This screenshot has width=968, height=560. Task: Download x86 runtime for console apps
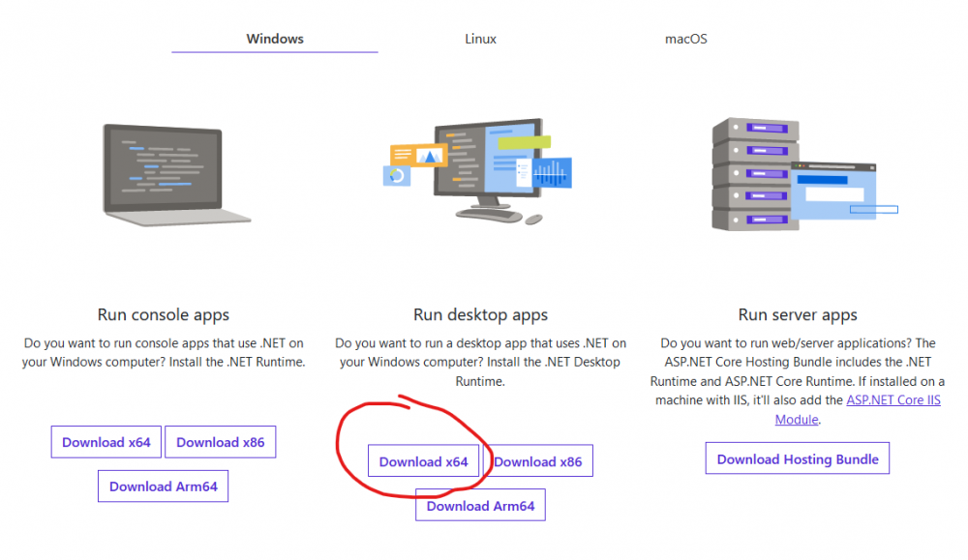[221, 442]
